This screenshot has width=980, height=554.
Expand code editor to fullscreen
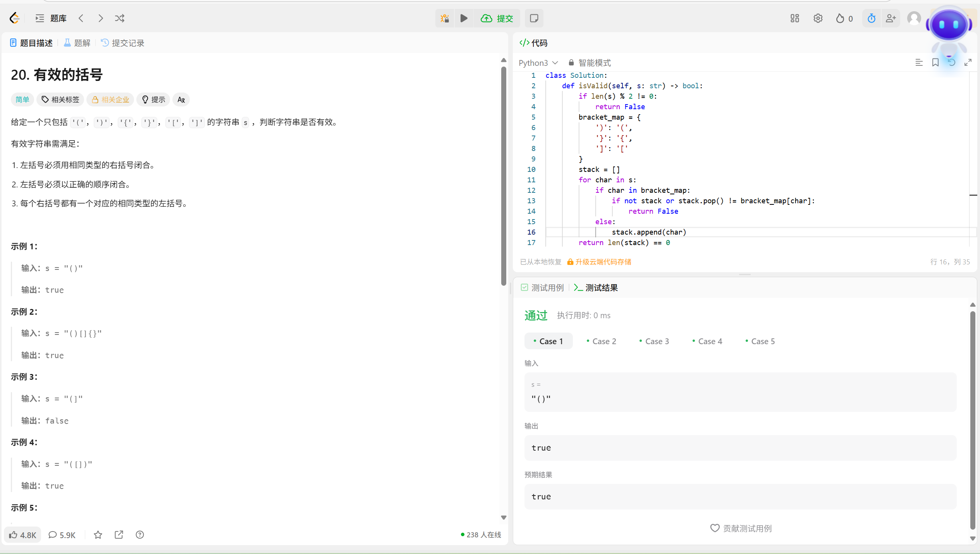pos(968,62)
